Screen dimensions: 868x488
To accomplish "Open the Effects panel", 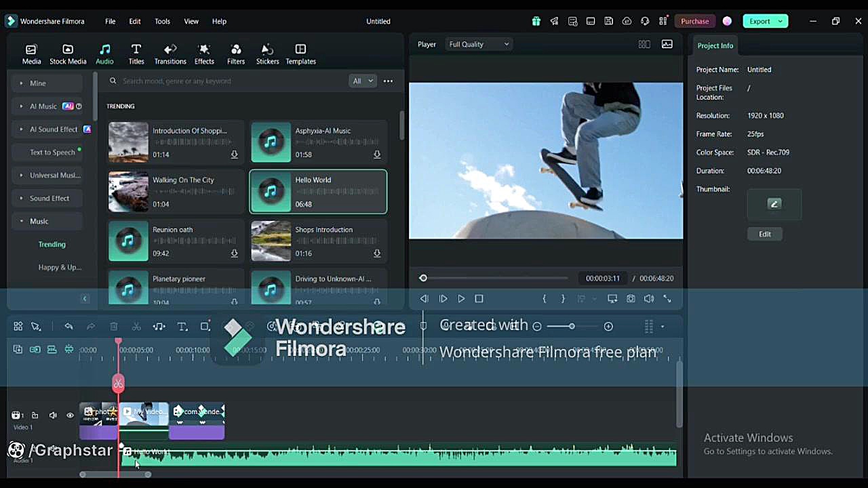I will pyautogui.click(x=204, y=54).
